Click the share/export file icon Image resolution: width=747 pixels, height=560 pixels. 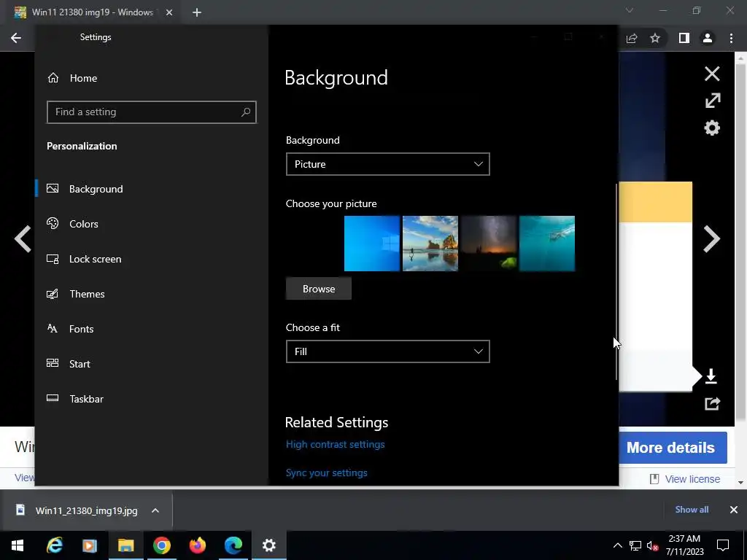[712, 404]
